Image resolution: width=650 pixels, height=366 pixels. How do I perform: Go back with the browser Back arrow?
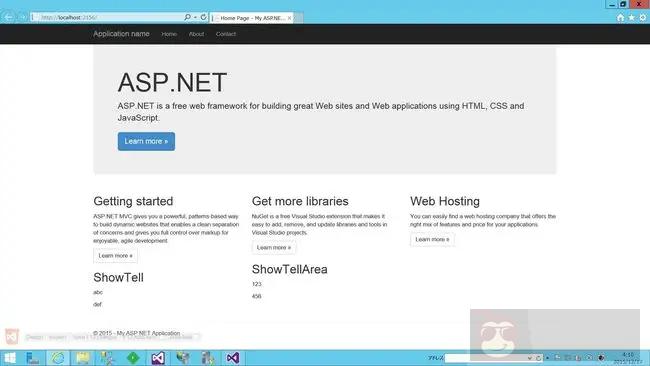click(x=8, y=17)
